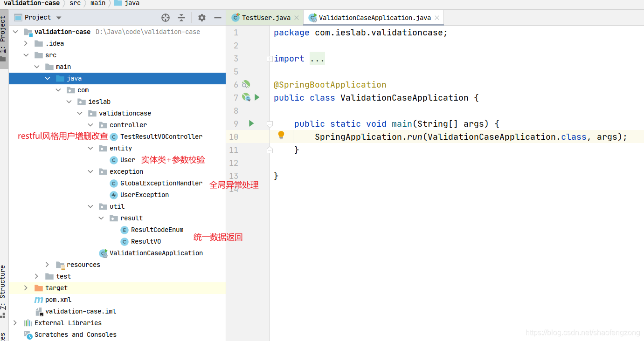Expand the test folder
The height and width of the screenshot is (341, 644).
[37, 276]
